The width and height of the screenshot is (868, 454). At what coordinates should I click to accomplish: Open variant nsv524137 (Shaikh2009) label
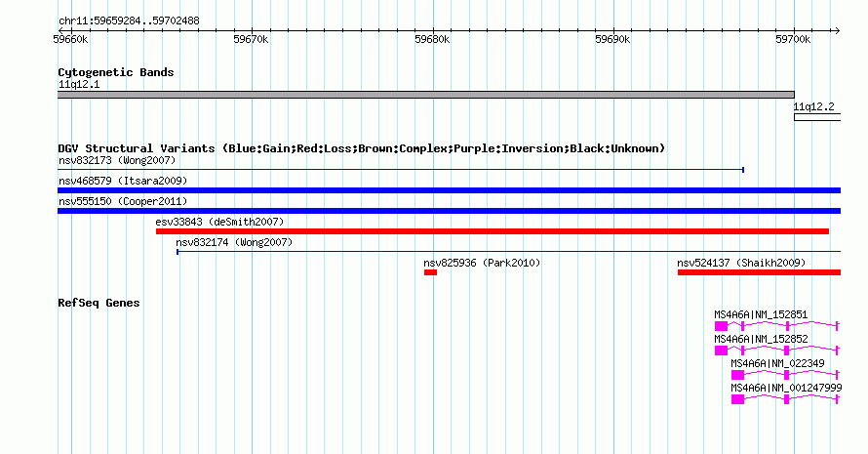(742, 263)
